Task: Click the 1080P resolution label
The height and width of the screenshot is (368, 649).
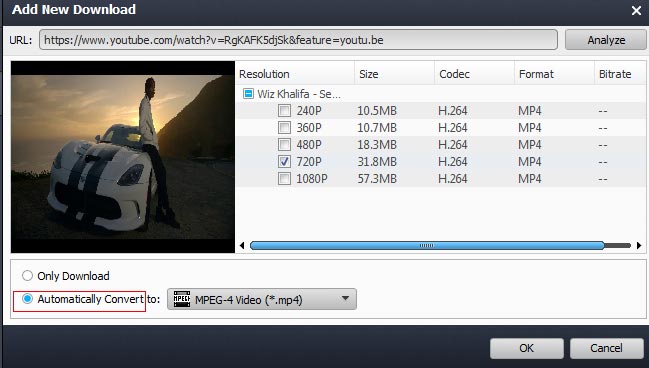Action: [312, 179]
